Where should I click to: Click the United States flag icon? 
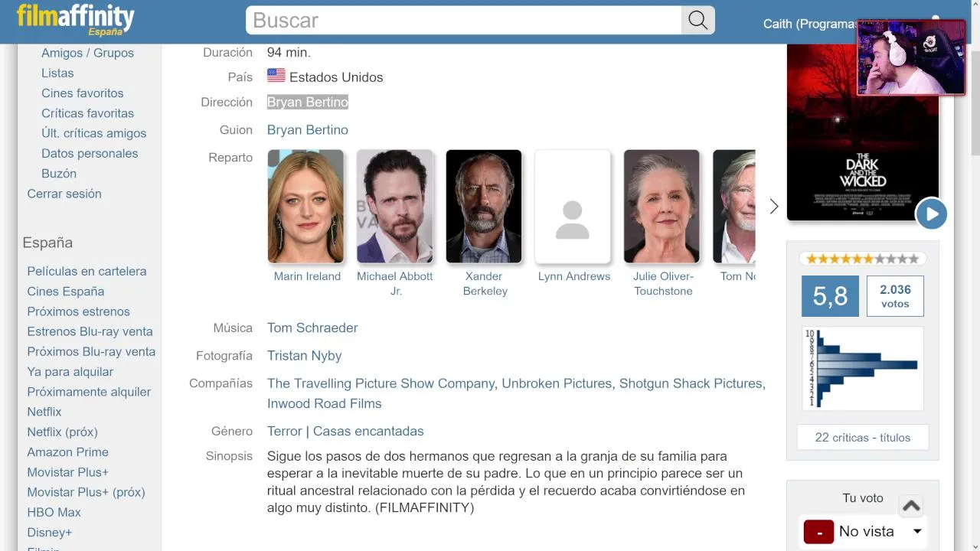tap(276, 76)
